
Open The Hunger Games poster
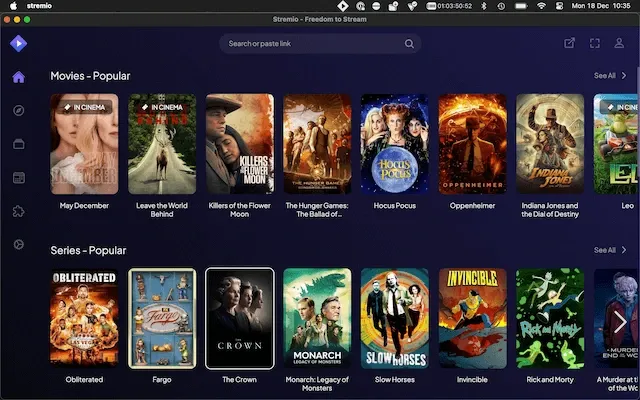click(317, 144)
